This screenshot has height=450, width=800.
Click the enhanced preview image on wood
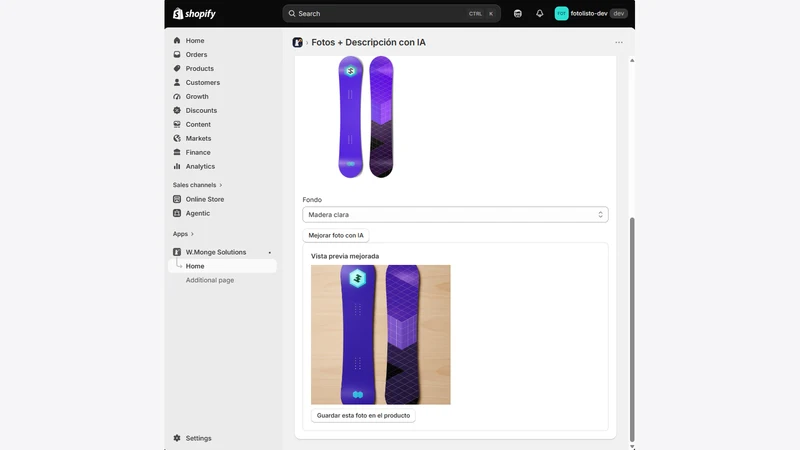coord(381,335)
